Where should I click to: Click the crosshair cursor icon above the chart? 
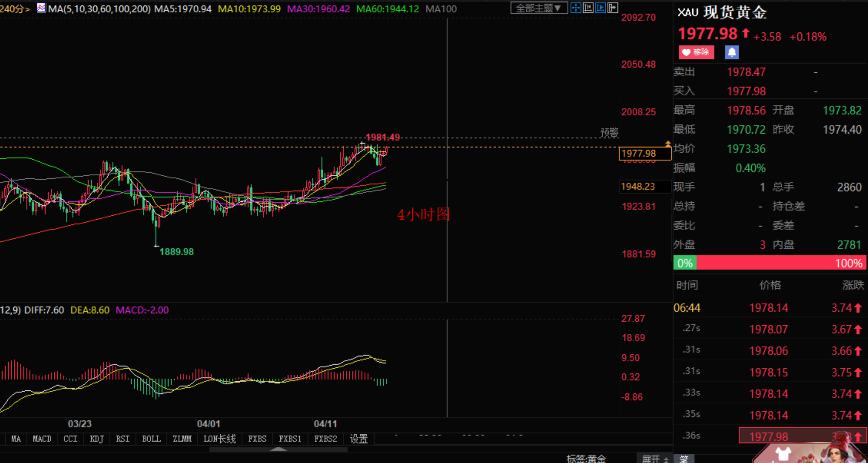pyautogui.click(x=576, y=8)
